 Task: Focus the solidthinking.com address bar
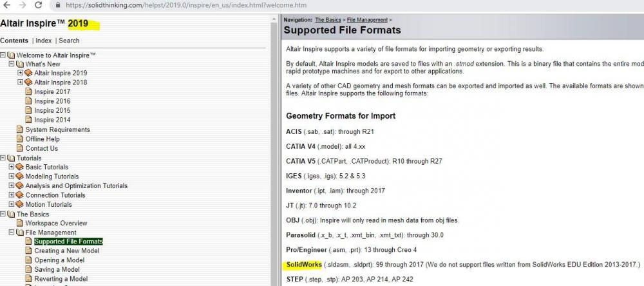tap(185, 5)
